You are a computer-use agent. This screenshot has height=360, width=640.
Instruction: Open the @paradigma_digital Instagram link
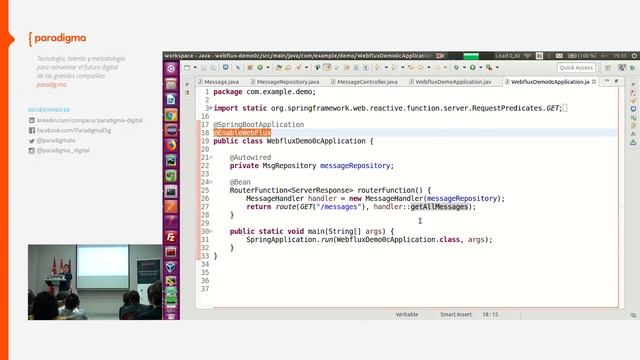[63, 151]
